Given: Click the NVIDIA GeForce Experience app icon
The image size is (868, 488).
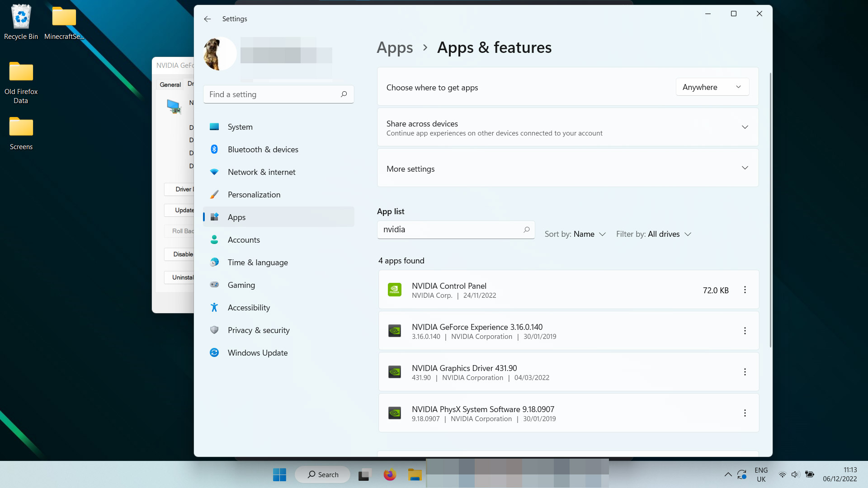Looking at the screenshot, I should pos(395,331).
